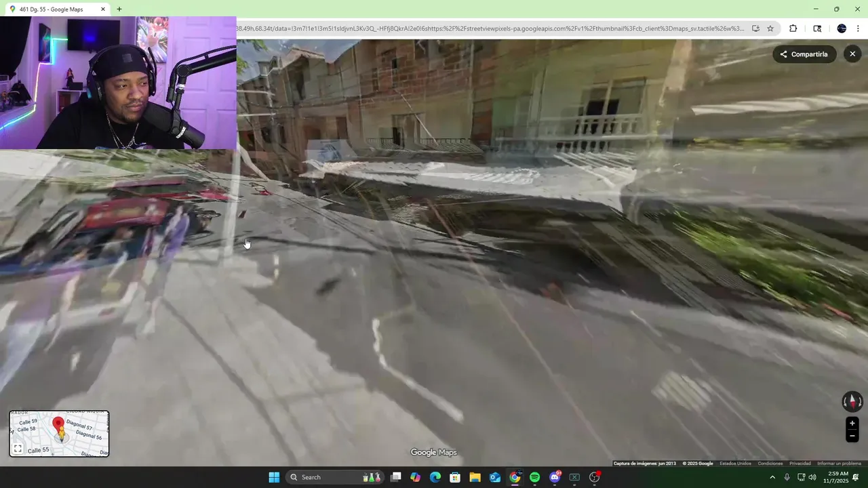This screenshot has width=868, height=488.
Task: Click the tab search icon in Chrome toolbar
Action: coord(817,28)
